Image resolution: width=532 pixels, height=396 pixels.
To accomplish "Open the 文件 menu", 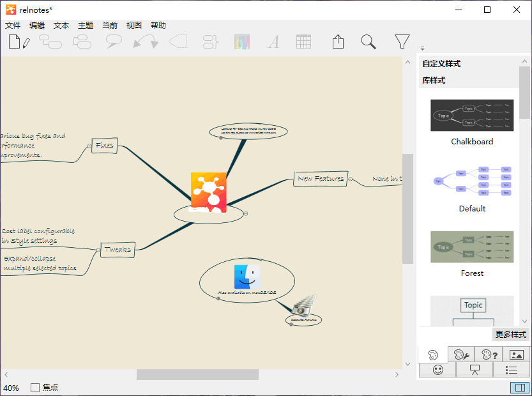I will coord(13,26).
